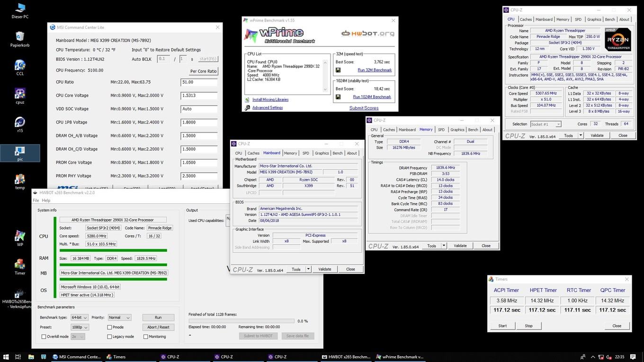Image resolution: width=644 pixels, height=362 pixels.
Task: Click the Abort / Reset button
Action: (158, 327)
